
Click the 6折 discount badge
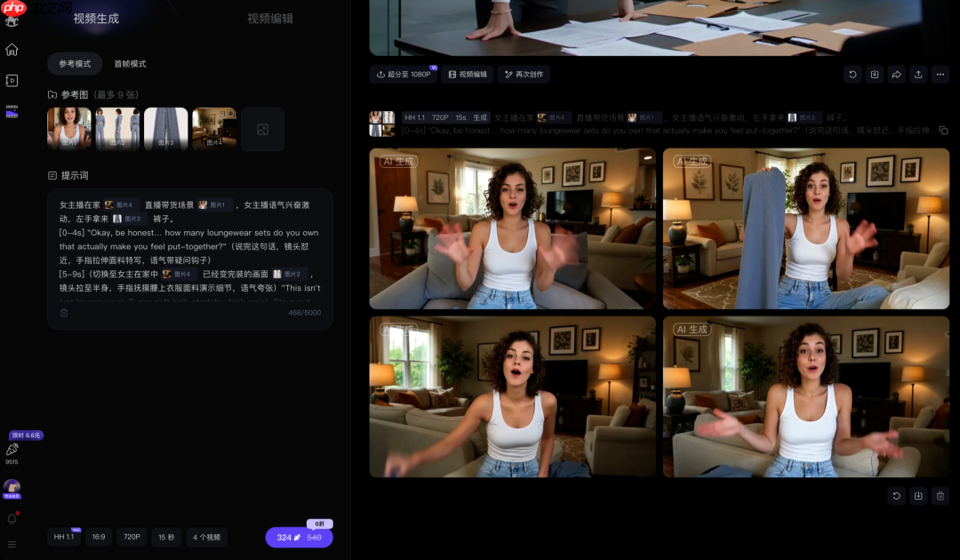pos(320,524)
